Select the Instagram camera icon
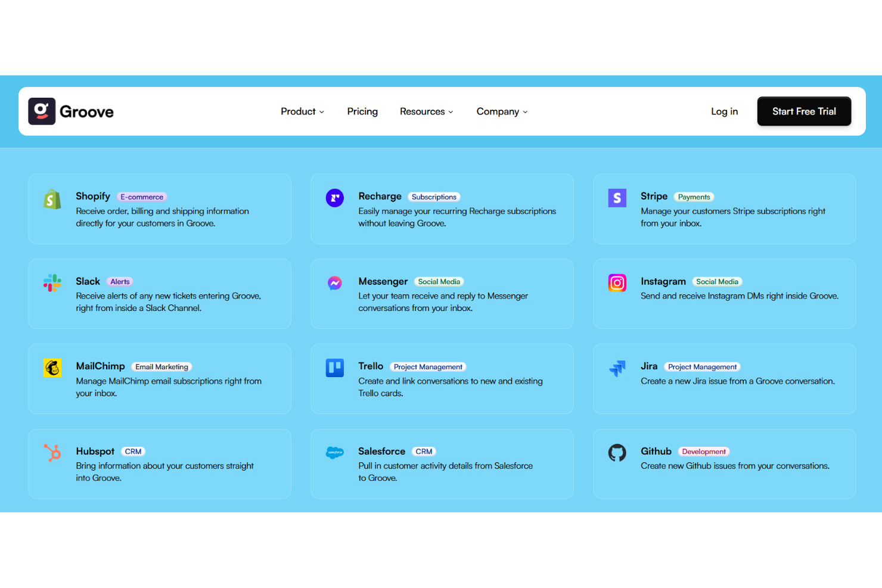 click(617, 283)
